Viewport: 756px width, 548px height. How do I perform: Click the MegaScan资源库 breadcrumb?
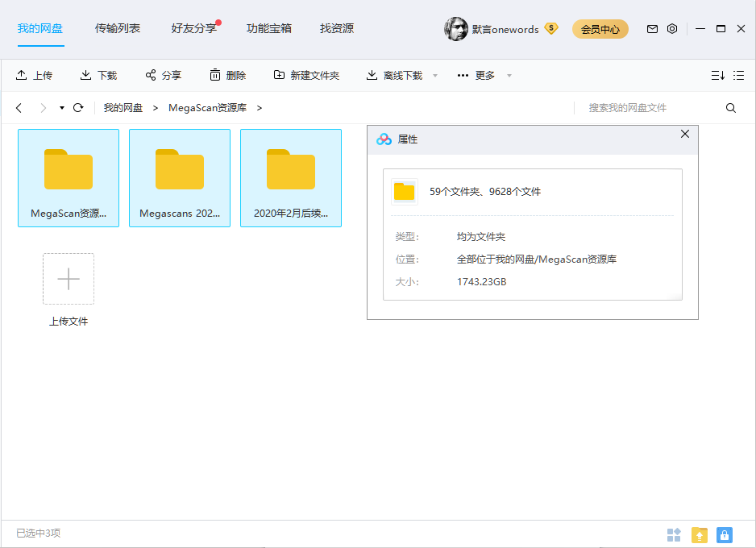207,108
